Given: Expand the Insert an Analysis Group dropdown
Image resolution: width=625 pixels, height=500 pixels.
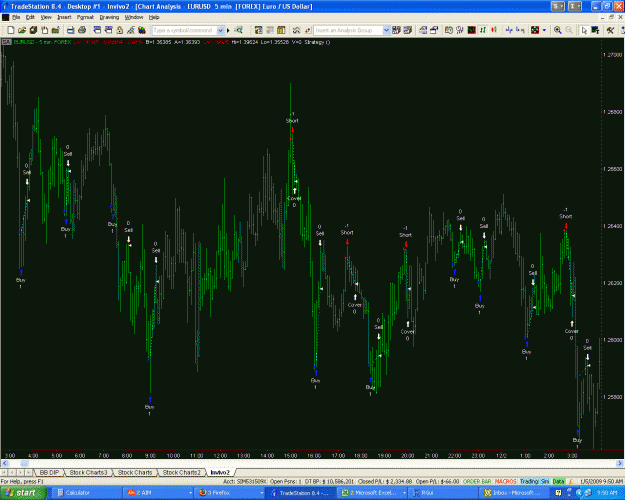Looking at the screenshot, I should tap(386, 30).
